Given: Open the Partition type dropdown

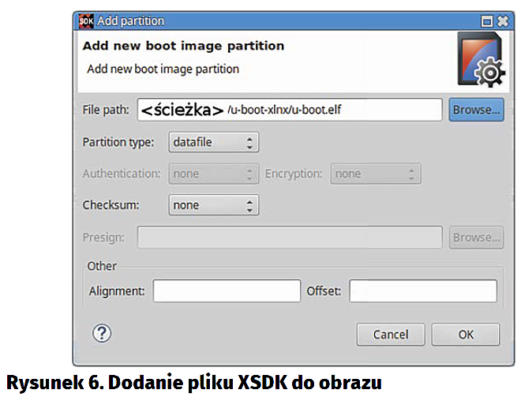Looking at the screenshot, I should 214,142.
